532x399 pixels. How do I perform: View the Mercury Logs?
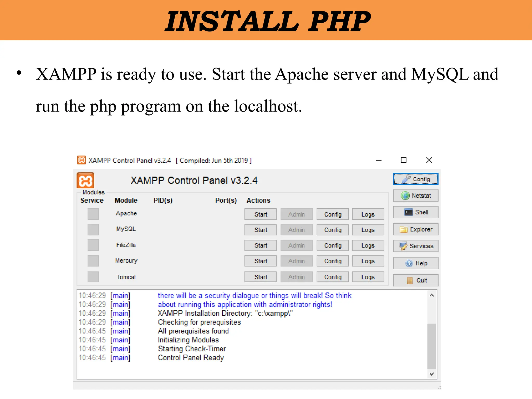pos(368,261)
